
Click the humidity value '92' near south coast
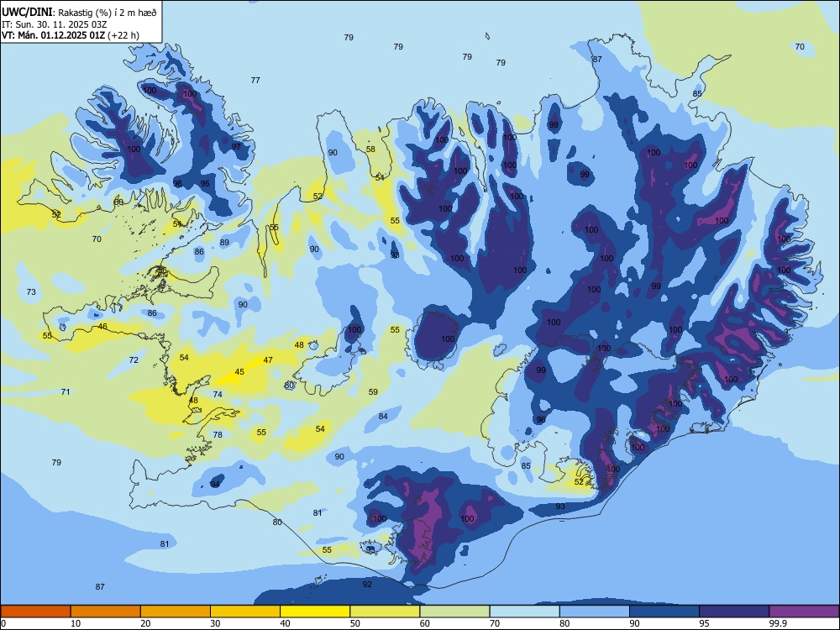367,585
